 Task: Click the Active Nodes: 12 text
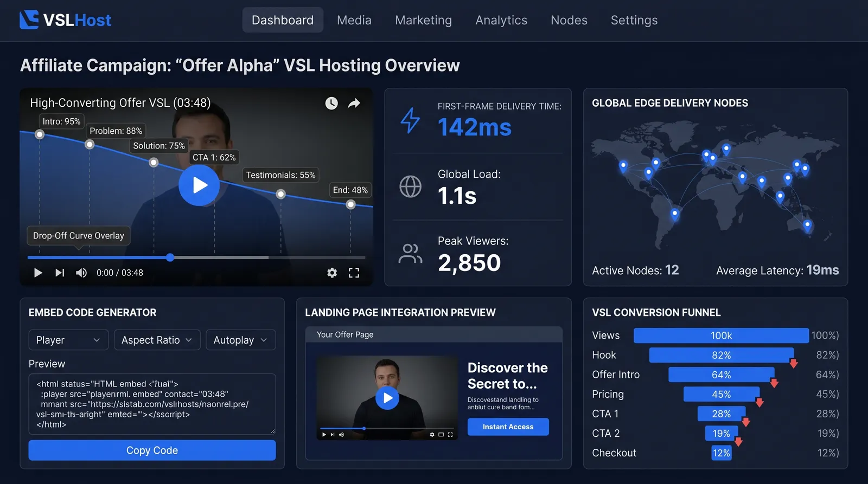(635, 270)
